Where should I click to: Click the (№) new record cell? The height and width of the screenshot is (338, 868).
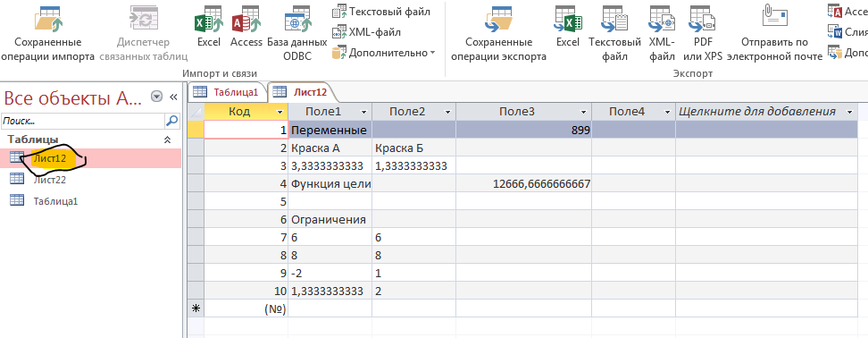pos(246,309)
